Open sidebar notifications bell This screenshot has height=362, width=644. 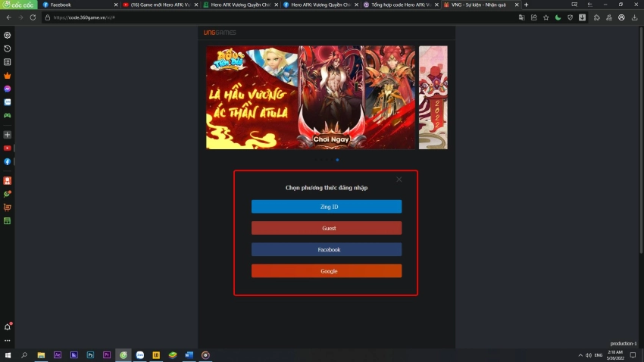(8, 326)
